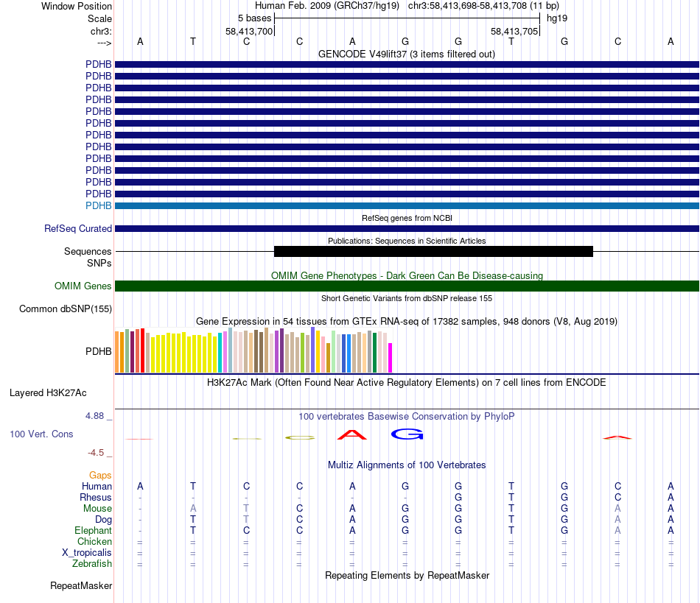Click the Gaps row label
This screenshot has height=603, width=700.
pos(100,475)
